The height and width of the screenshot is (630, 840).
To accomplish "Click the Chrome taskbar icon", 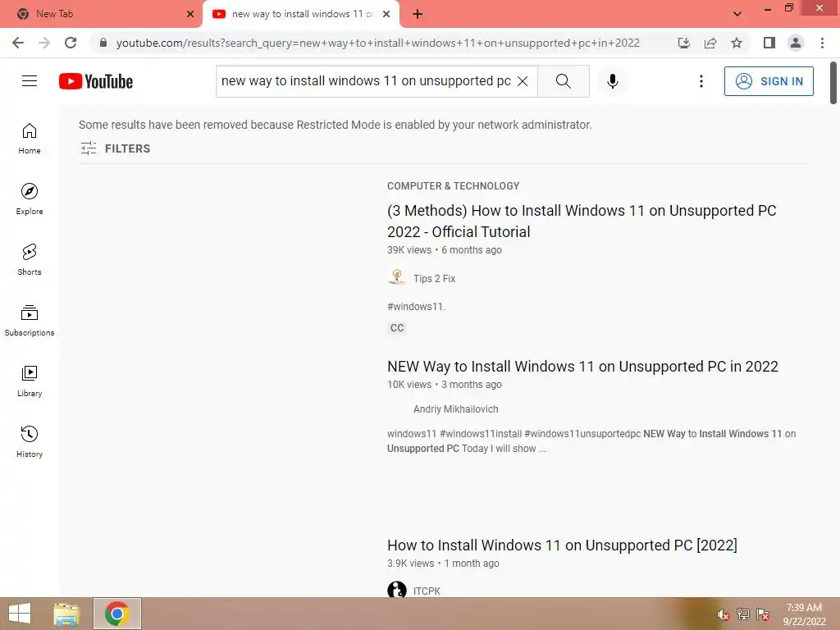I will point(116,614).
